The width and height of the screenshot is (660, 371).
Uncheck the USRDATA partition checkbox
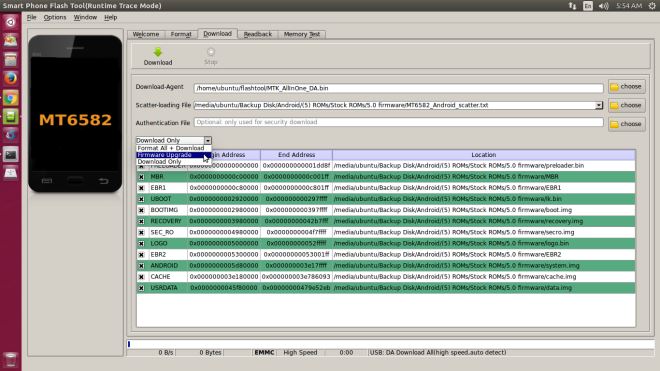(x=141, y=288)
